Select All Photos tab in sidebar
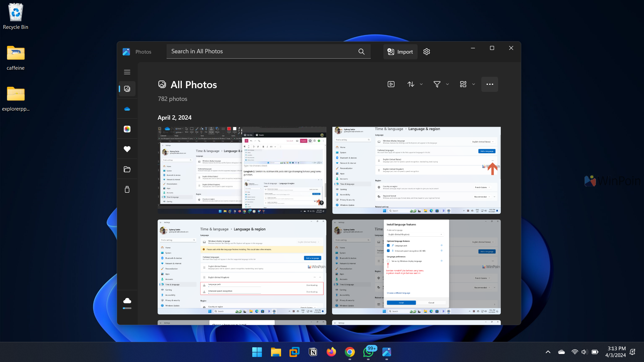The width and height of the screenshot is (644, 362). pos(127,89)
